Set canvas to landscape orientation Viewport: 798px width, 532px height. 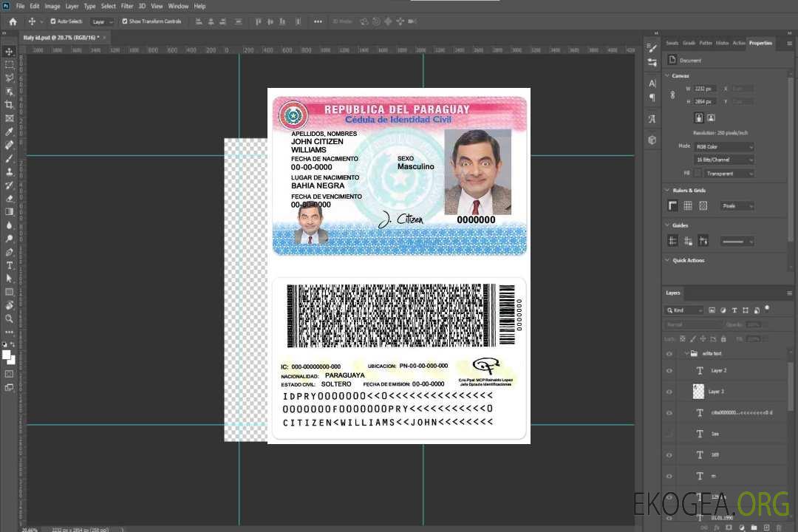click(x=711, y=117)
